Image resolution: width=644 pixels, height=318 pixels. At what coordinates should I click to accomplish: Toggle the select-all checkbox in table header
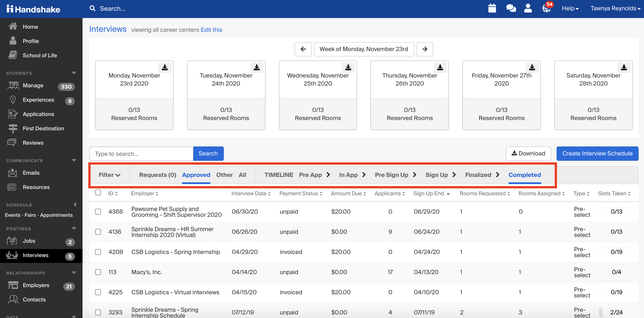click(x=98, y=192)
